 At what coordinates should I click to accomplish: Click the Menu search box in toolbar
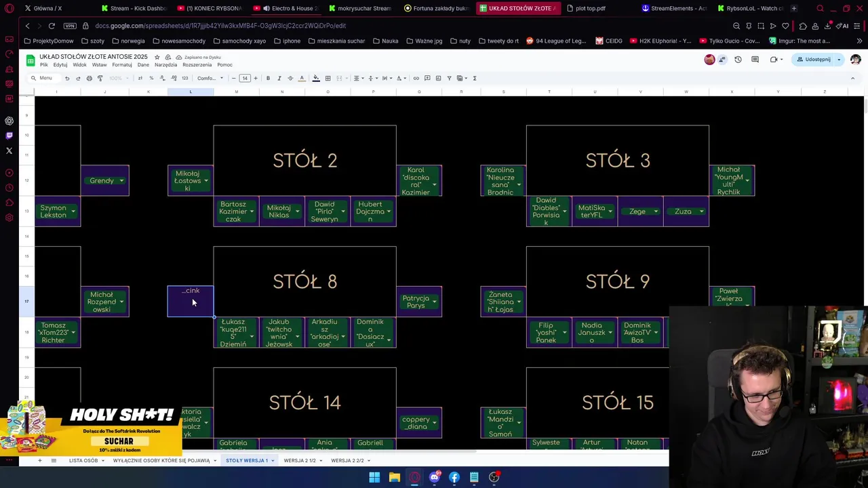45,78
